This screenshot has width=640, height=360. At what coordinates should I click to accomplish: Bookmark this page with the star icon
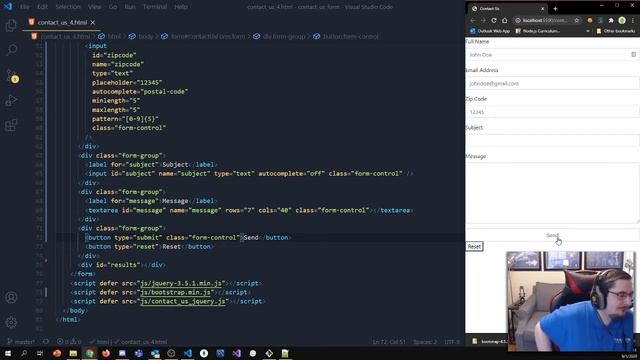pos(576,20)
